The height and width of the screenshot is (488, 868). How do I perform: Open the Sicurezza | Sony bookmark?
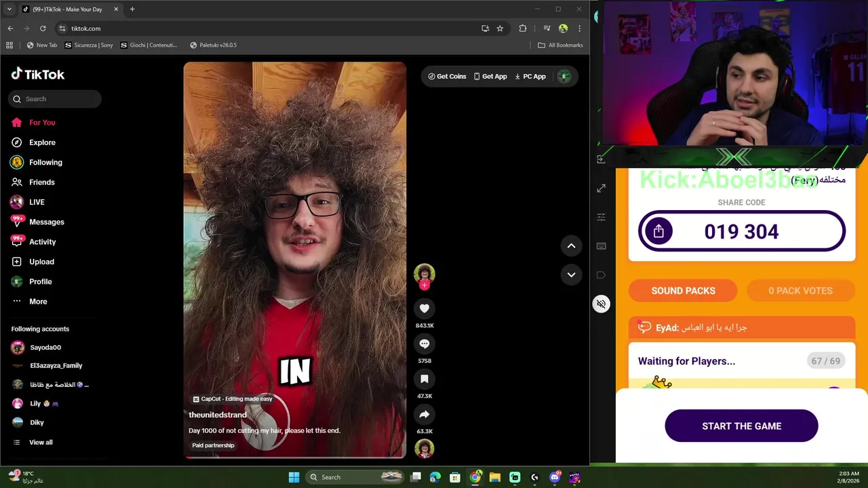pyautogui.click(x=89, y=45)
